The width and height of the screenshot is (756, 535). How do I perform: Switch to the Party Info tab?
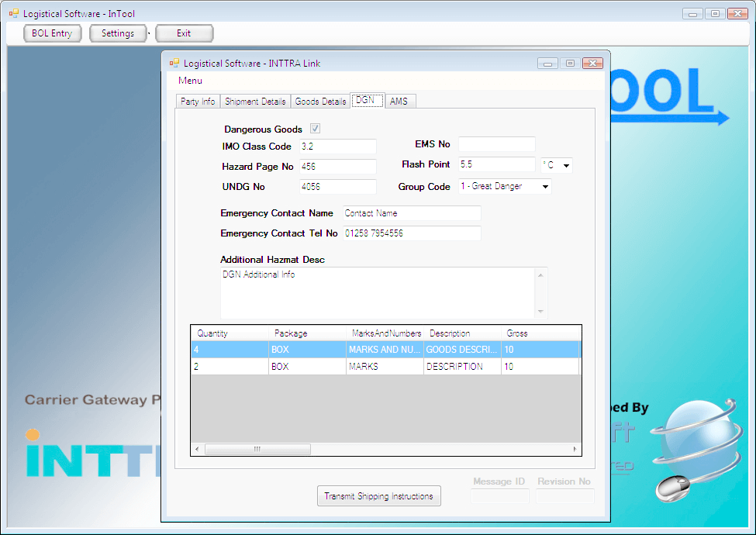coord(198,102)
